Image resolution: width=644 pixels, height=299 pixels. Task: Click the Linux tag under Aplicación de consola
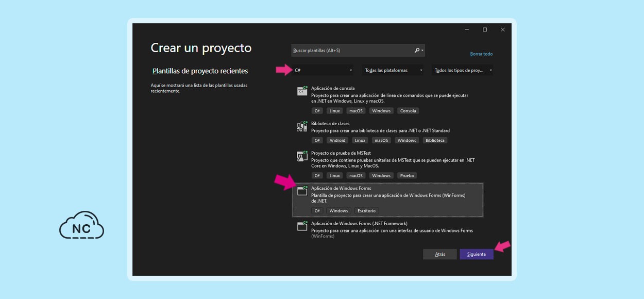[x=335, y=111]
